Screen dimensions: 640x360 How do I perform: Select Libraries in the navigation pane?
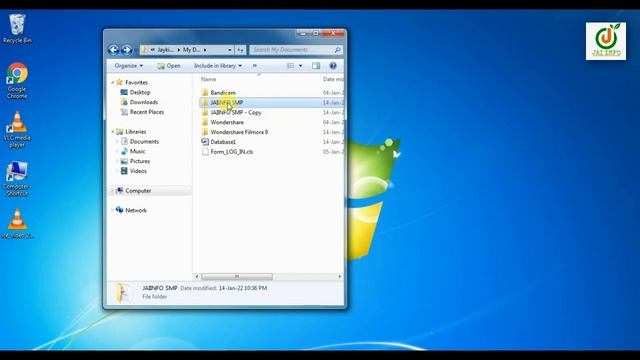point(136,132)
